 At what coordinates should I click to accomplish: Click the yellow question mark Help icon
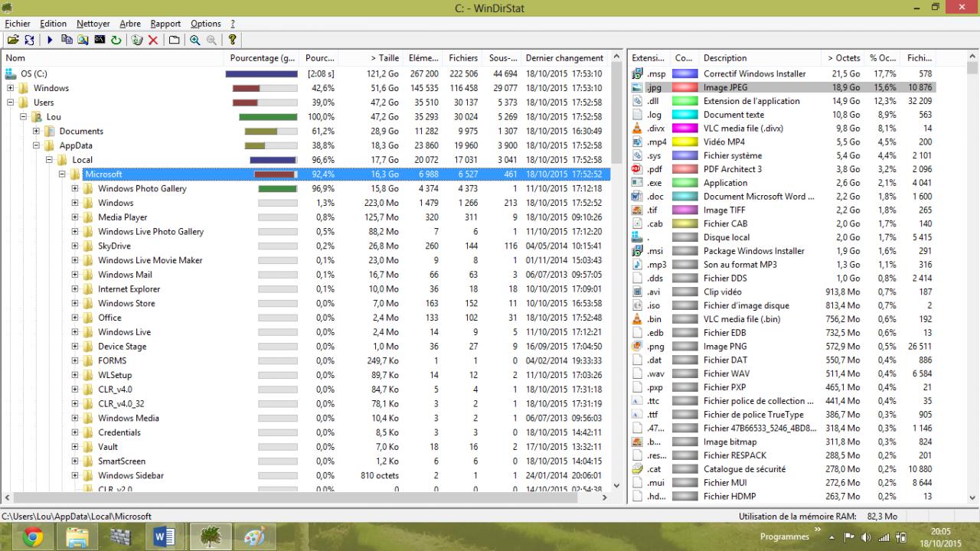pyautogui.click(x=232, y=40)
